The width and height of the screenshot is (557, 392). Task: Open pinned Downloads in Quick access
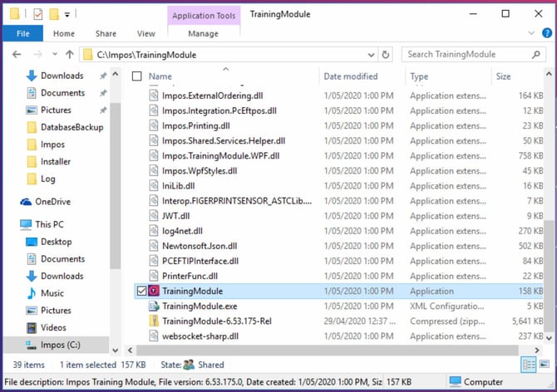[x=62, y=76]
